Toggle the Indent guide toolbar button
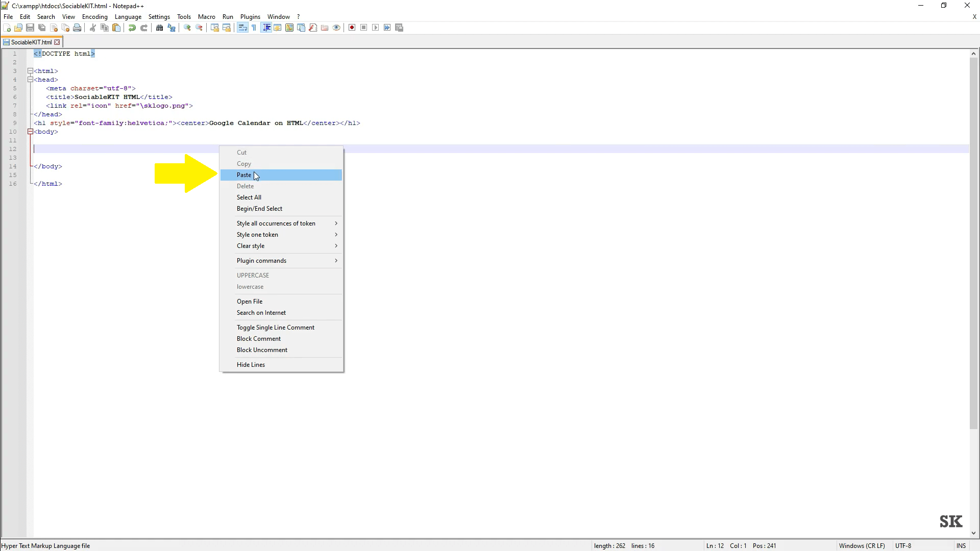The width and height of the screenshot is (980, 551). point(266,28)
